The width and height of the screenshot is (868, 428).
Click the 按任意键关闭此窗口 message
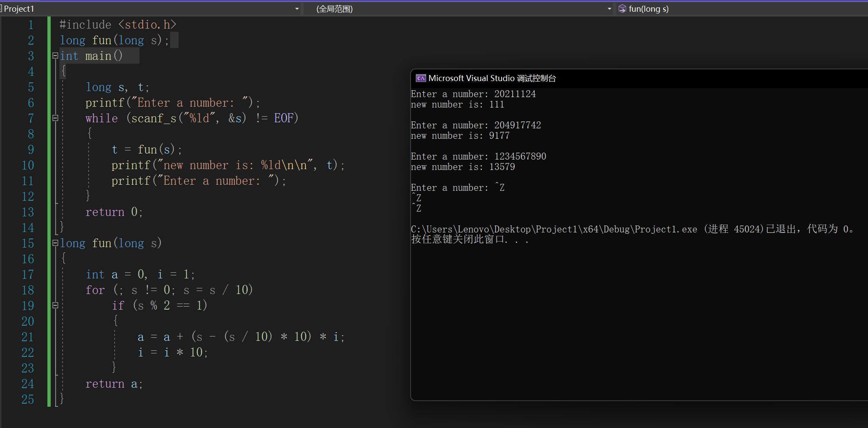(470, 239)
